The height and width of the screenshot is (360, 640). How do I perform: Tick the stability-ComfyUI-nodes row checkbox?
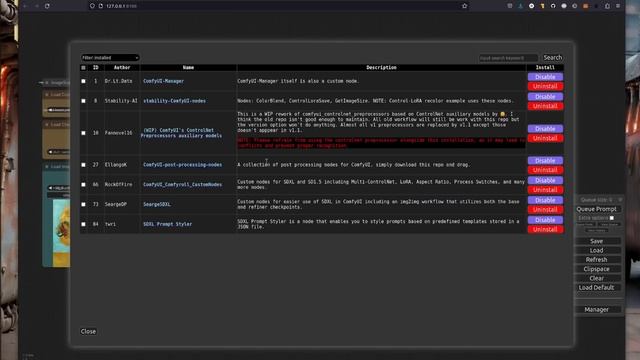83,101
